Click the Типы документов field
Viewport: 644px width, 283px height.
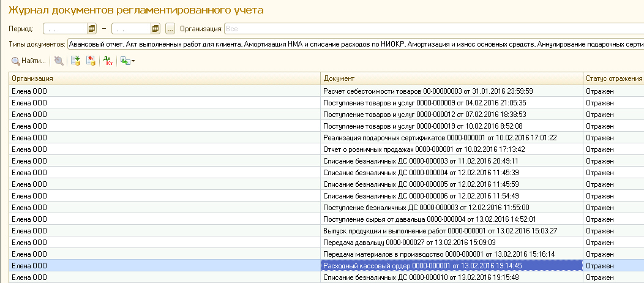tap(356, 44)
